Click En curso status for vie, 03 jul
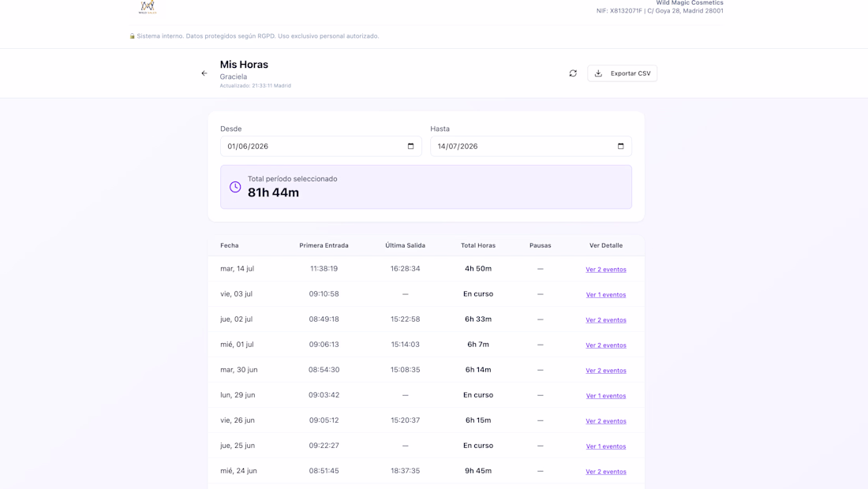This screenshot has height=489, width=868. point(478,293)
